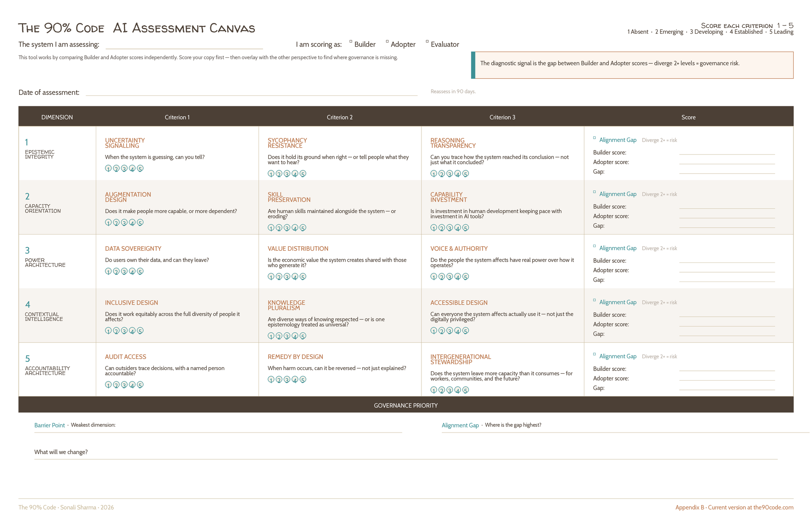This screenshot has height=525, width=812.
Task: Select score 4 for Data Sovereignty
Action: point(132,271)
